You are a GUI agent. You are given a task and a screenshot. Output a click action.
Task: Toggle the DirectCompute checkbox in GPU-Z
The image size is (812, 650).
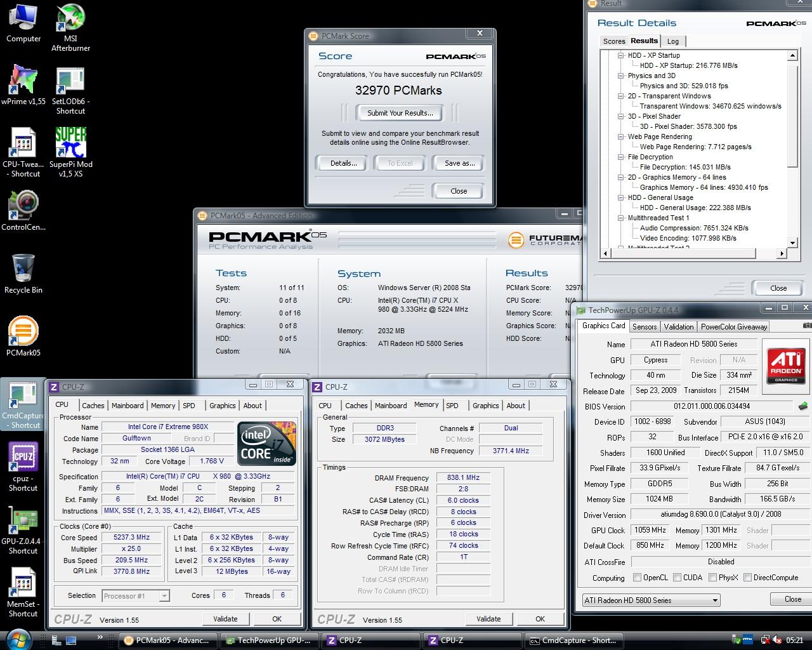tap(747, 578)
